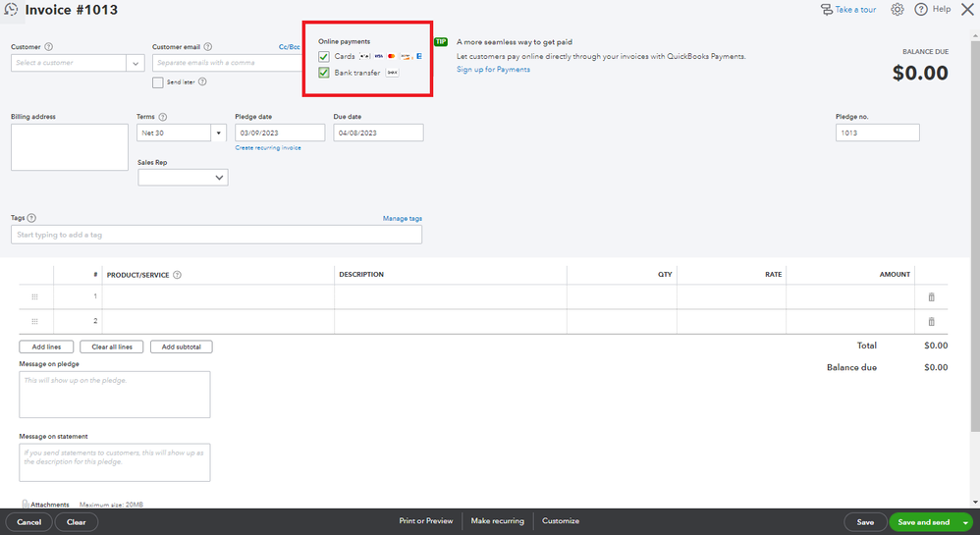Screen dimensions: 980x535
Task: Delete line 1 with trash icon
Action: pos(931,296)
